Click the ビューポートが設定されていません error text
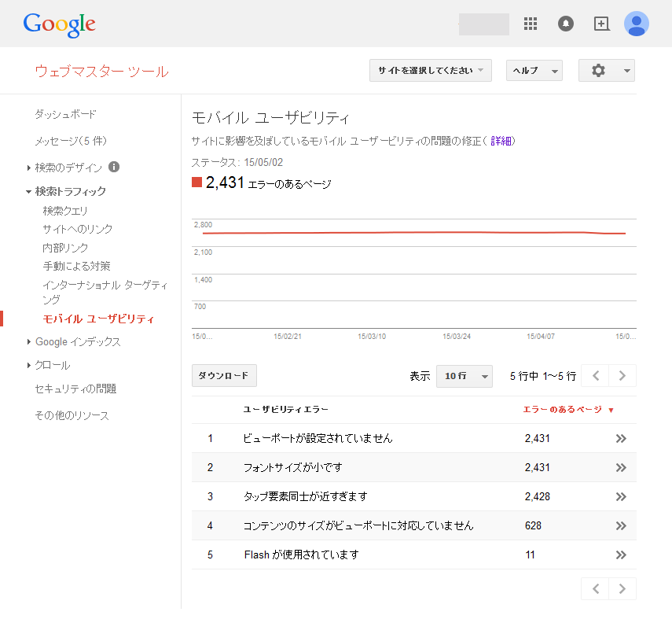The image size is (672, 619). point(318,438)
